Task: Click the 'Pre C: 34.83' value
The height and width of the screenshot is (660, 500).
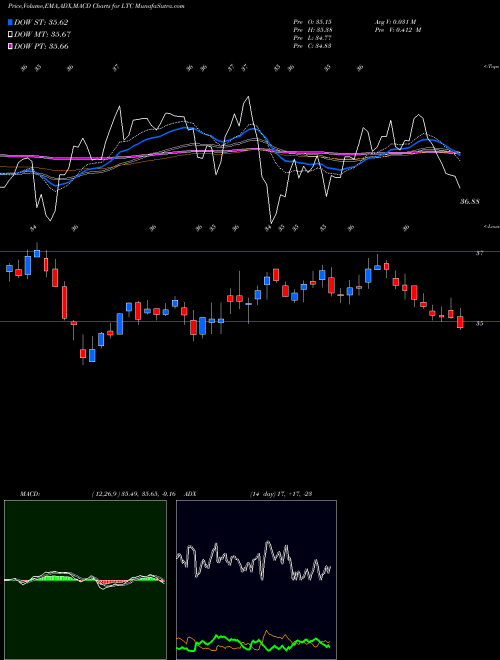Action: click(313, 46)
